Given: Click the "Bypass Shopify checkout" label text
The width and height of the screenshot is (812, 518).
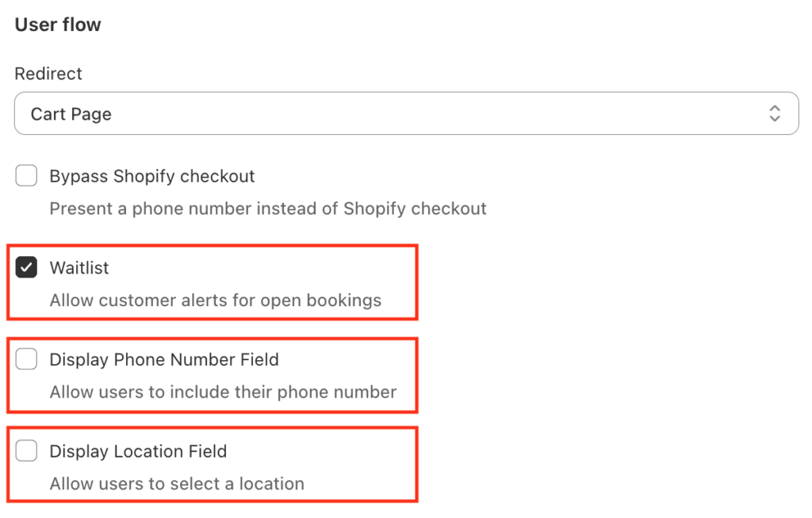Looking at the screenshot, I should tap(152, 176).
